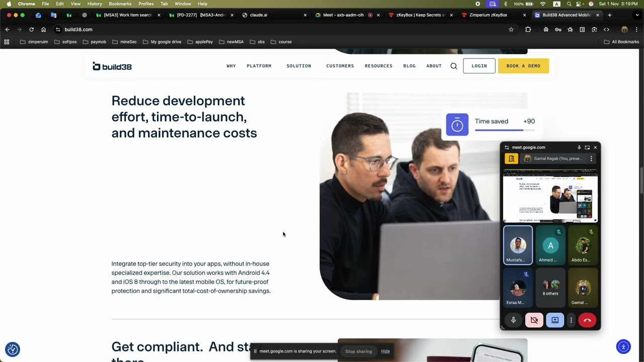Open the 8 others participants tile
Image resolution: width=644 pixels, height=362 pixels.
(550, 288)
